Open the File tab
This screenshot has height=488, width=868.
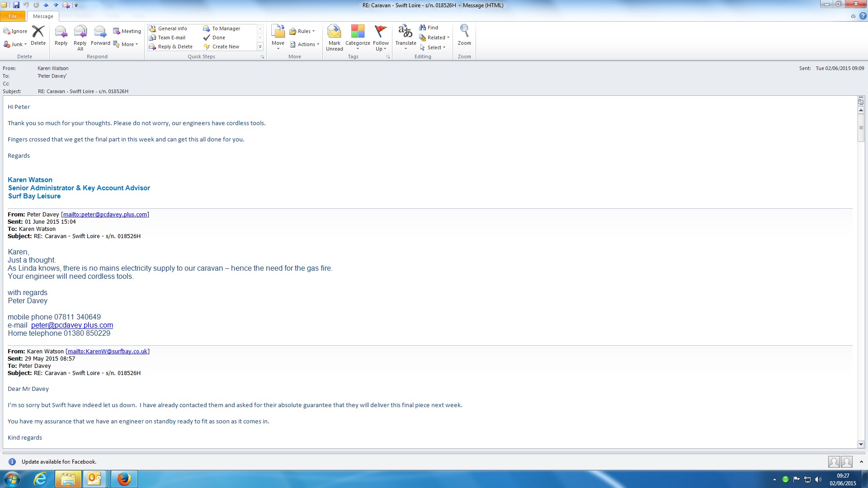[x=13, y=16]
